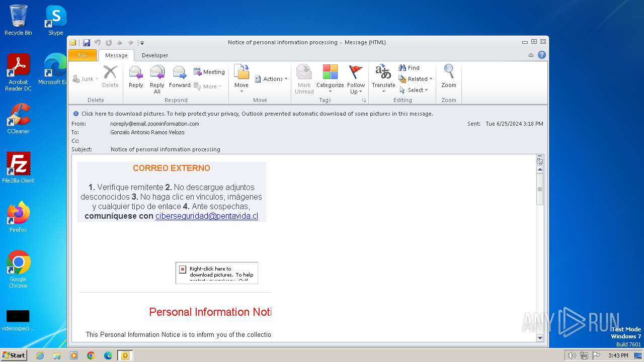Select Google Chrome desktop icon
This screenshot has height=362, width=644.
pos(18,269)
